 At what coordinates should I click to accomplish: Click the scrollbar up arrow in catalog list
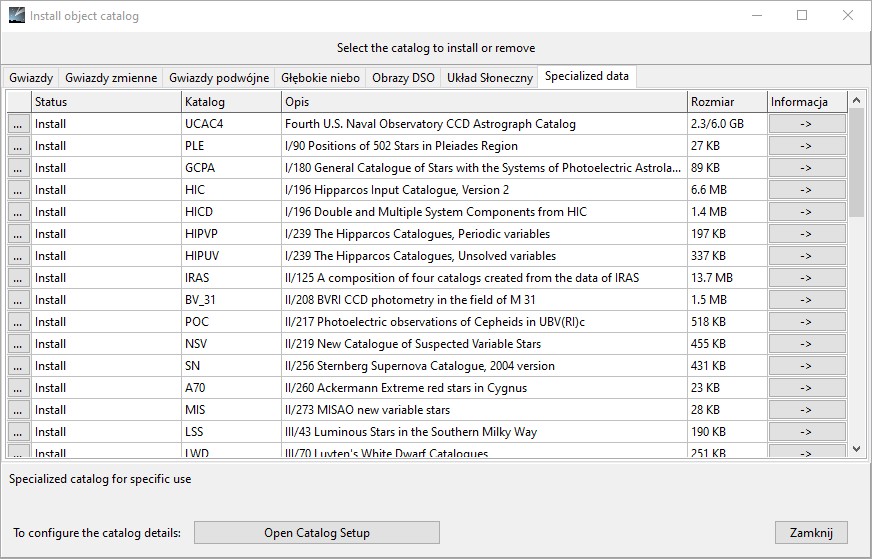(x=857, y=101)
